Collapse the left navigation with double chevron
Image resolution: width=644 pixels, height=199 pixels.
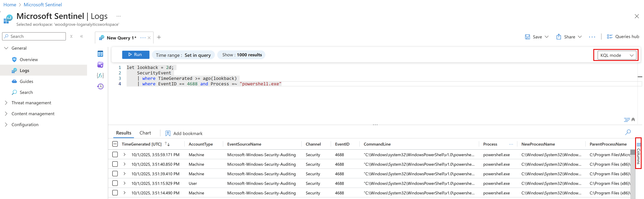pos(82,37)
